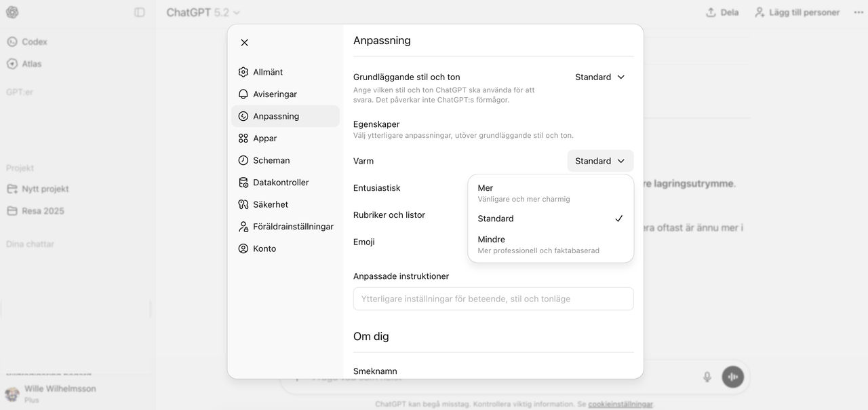Click the Säkerhet icon in sidebar
The image size is (868, 410).
[243, 204]
